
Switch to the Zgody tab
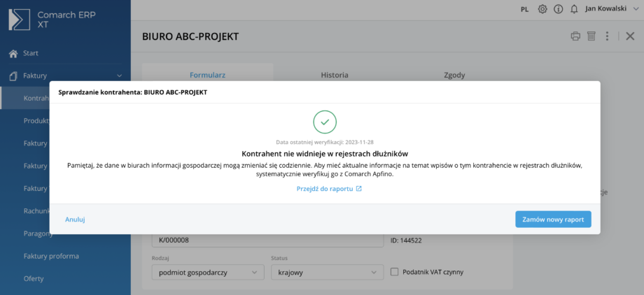click(x=454, y=75)
